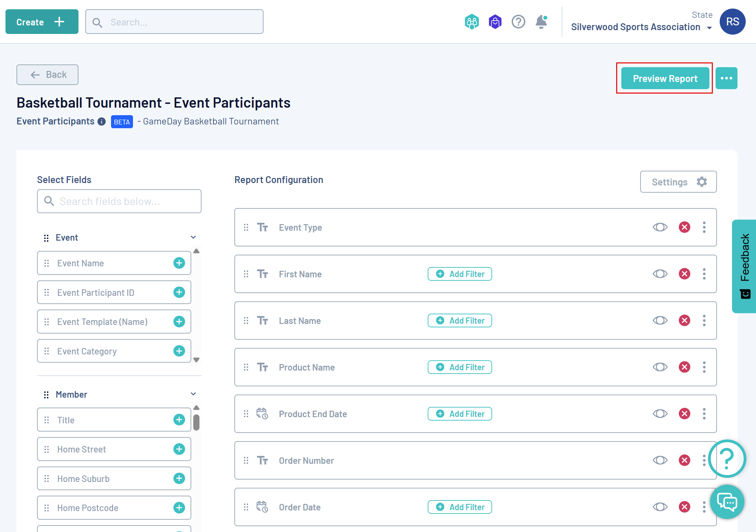Add the Event Participant ID field
This screenshot has height=532, width=756.
pos(179,292)
